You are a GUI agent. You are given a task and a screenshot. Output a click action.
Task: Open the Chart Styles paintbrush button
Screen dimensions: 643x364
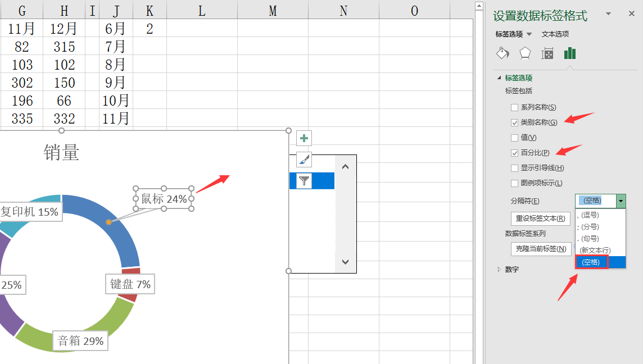tap(304, 160)
